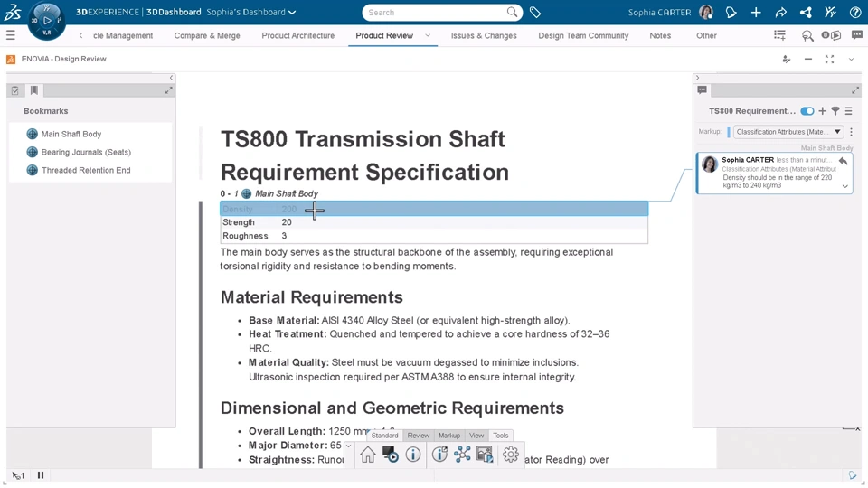Screen dimensions: 868x488
Task: Click the plus add content icon
Action: 756,12
